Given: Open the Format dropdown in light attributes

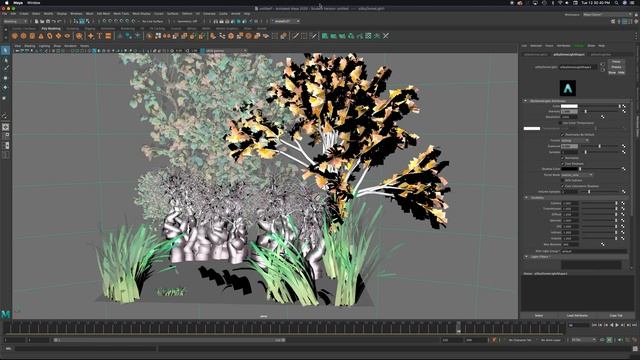Looking at the screenshot, I should click(x=575, y=140).
